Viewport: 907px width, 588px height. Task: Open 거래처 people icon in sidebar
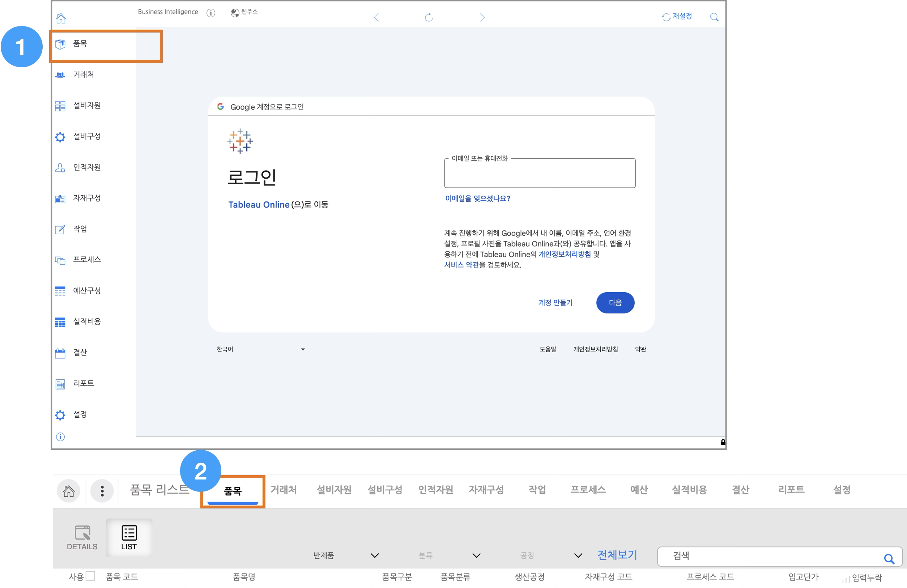click(60, 75)
